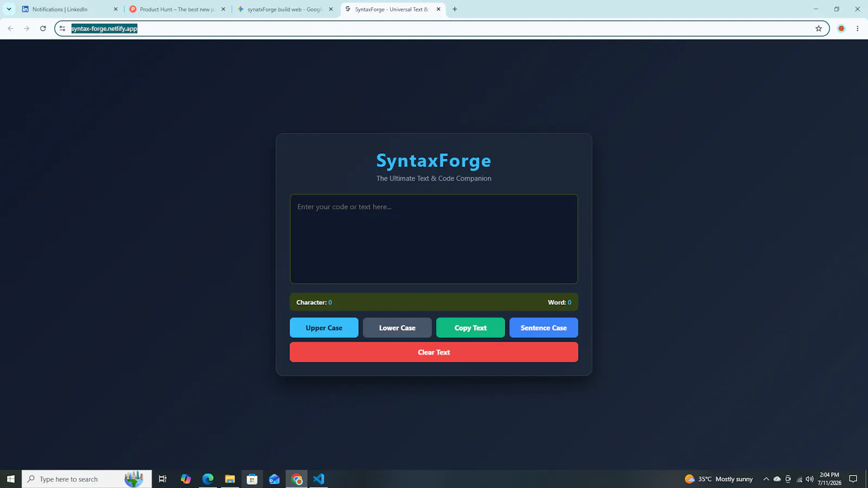Image resolution: width=868 pixels, height=488 pixels.
Task: Open the clock showing 2:04 PM
Action: pyautogui.click(x=829, y=479)
